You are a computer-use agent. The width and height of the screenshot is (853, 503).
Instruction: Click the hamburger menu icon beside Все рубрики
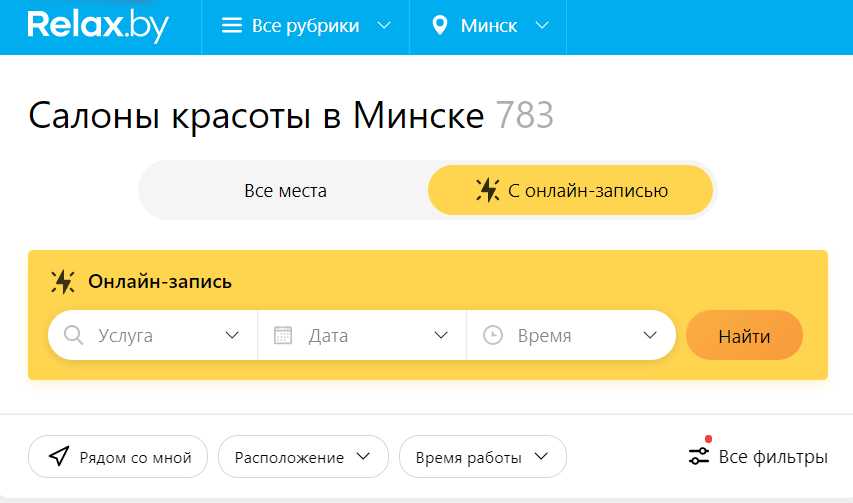point(232,26)
